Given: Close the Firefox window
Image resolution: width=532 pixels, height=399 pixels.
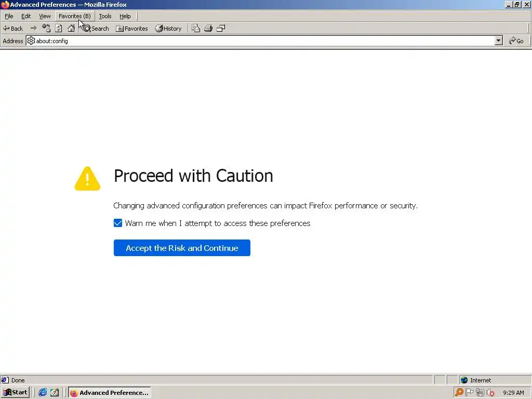Looking at the screenshot, I should click(526, 5).
